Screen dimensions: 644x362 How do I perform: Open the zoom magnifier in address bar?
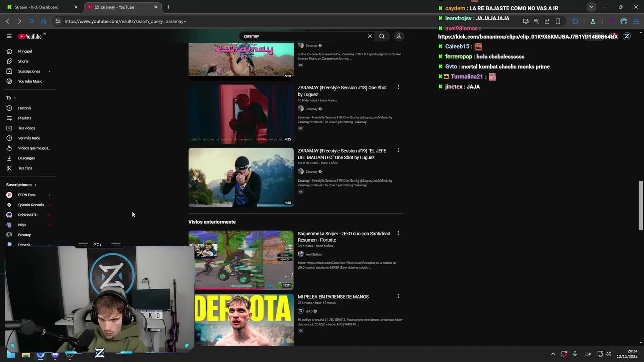[x=536, y=21]
